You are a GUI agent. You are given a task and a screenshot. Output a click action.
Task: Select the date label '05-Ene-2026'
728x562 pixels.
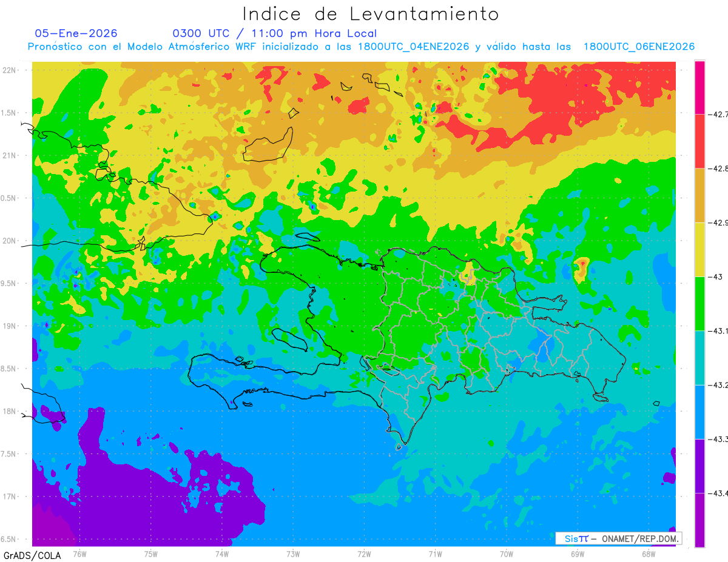[76, 33]
